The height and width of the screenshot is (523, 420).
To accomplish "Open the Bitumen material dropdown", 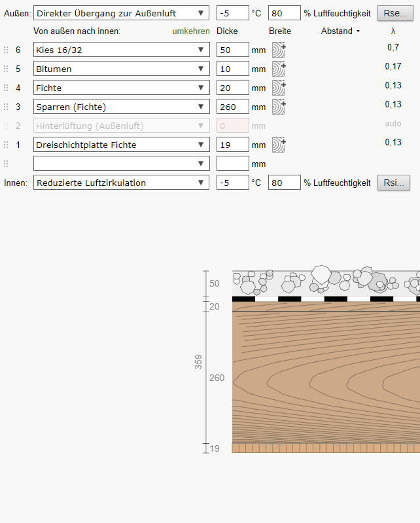I will (121, 69).
